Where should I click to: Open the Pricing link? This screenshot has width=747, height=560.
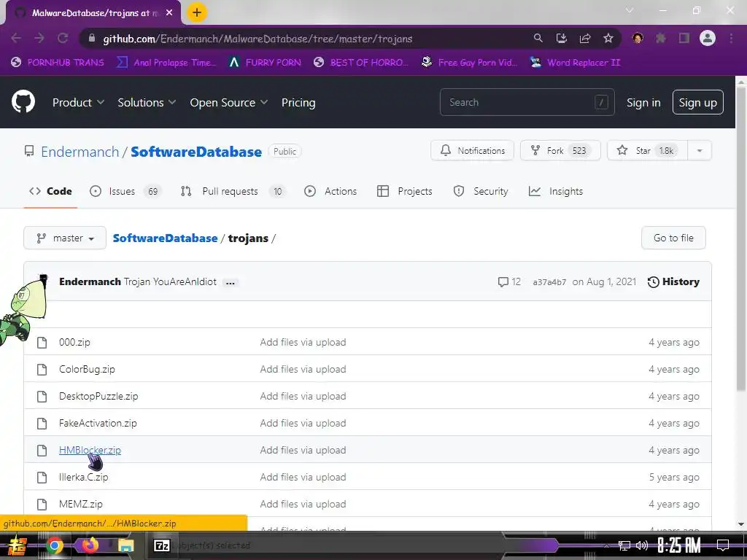coord(298,102)
